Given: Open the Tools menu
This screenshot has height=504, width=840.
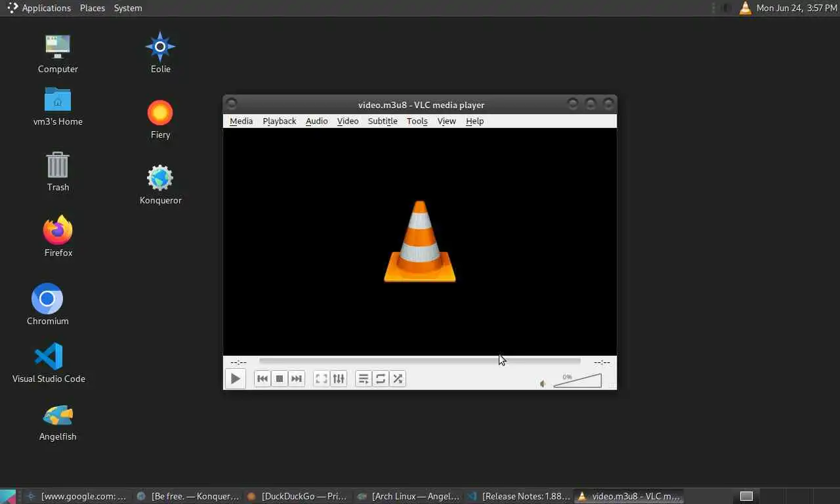Looking at the screenshot, I should click(417, 121).
